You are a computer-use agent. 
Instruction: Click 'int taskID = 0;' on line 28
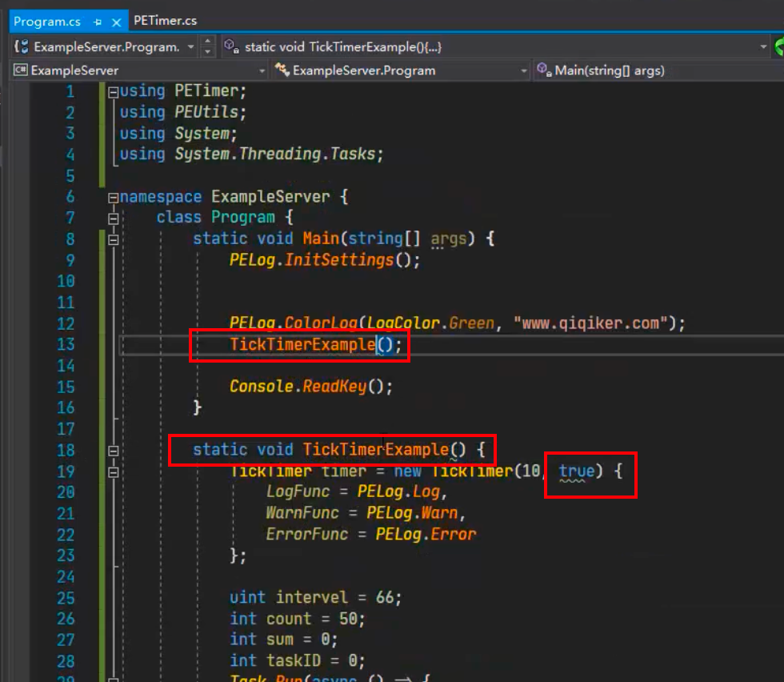tap(298, 661)
